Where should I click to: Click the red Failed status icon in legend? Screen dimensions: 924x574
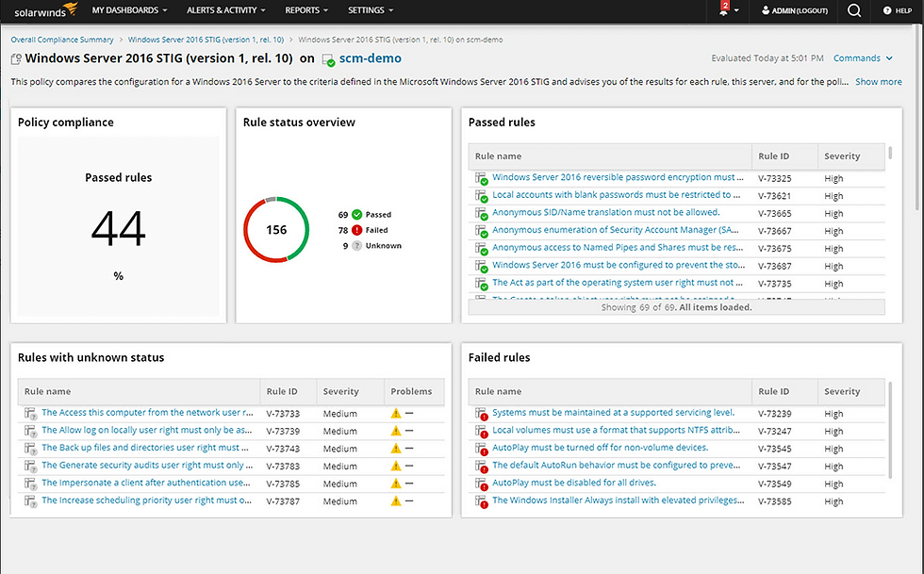[x=356, y=230]
